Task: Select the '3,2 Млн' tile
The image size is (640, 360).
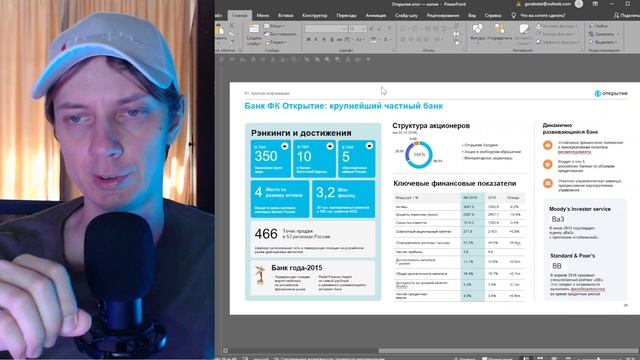Action: [343, 199]
